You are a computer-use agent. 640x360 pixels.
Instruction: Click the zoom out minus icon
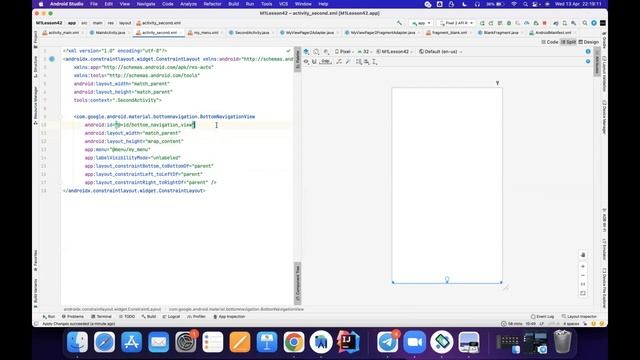point(583,276)
